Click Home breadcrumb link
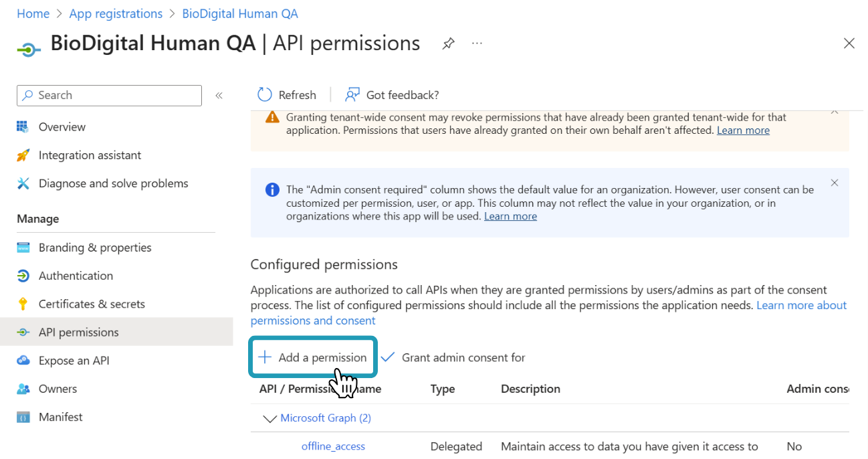The height and width of the screenshot is (459, 868). tap(33, 13)
